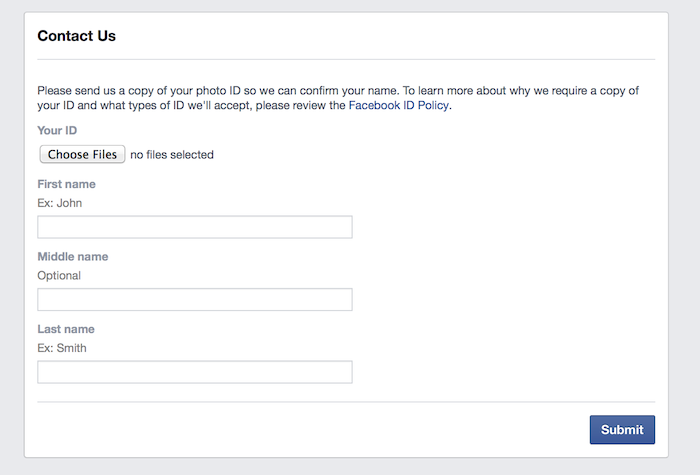
Task: Click the divider line below Contact Us
Action: coord(346,60)
